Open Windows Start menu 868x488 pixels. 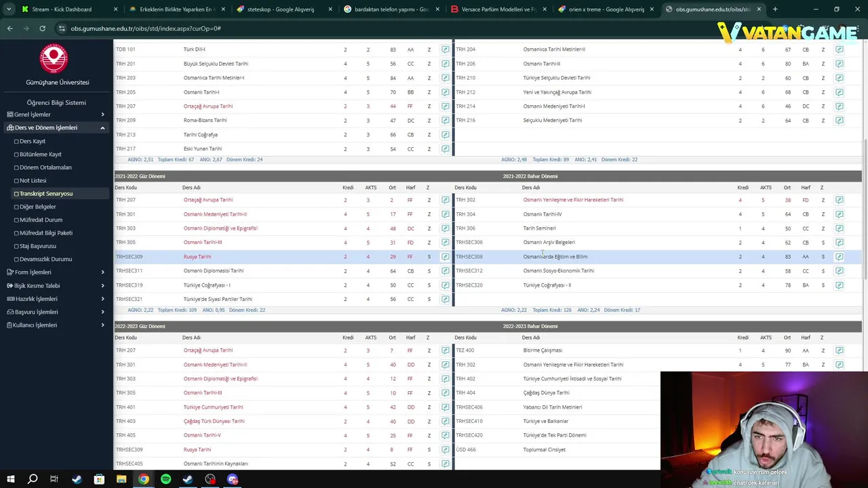[x=10, y=479]
